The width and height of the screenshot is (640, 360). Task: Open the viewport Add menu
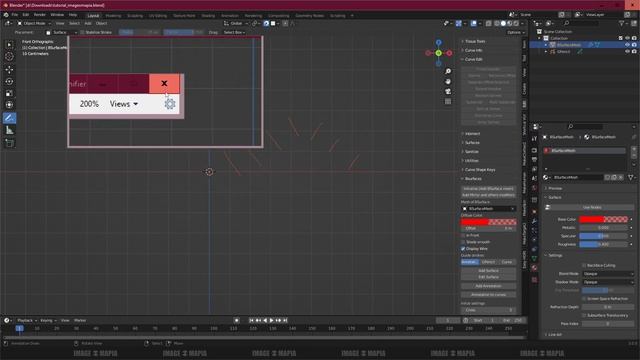click(88, 23)
